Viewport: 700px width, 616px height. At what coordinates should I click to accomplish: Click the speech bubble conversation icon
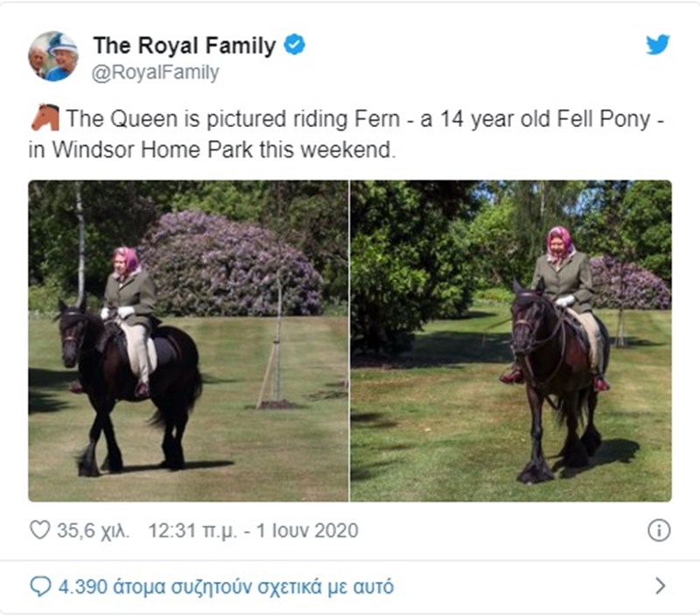pos(39,585)
